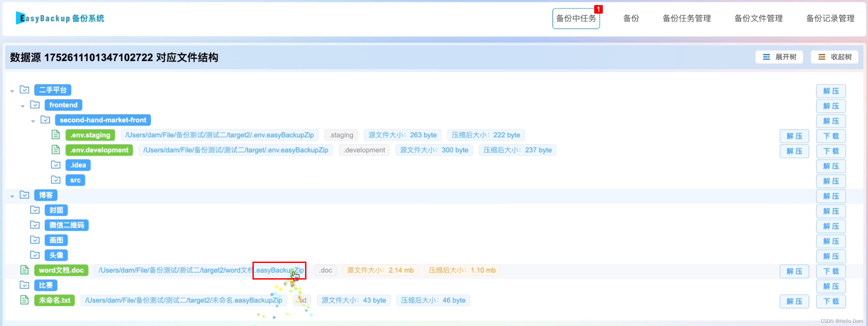868x326 pixels.
Task: Click file icon beside .env.staging
Action: pos(56,135)
